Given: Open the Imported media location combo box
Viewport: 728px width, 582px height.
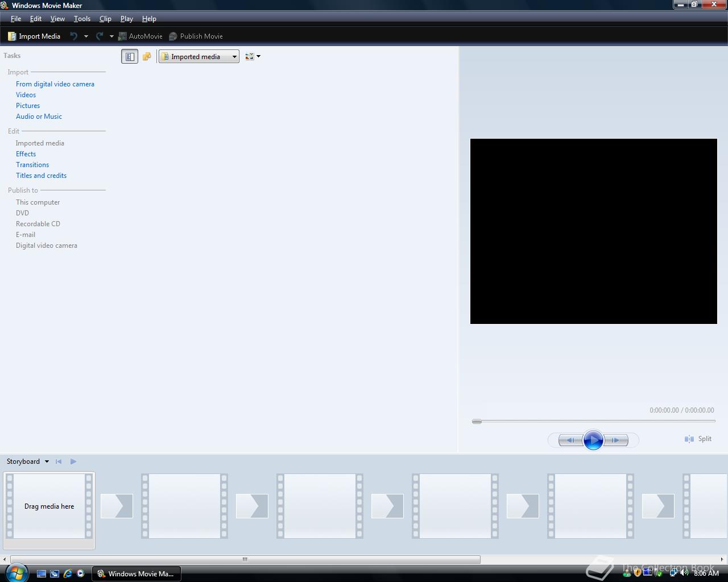Looking at the screenshot, I should click(x=199, y=56).
